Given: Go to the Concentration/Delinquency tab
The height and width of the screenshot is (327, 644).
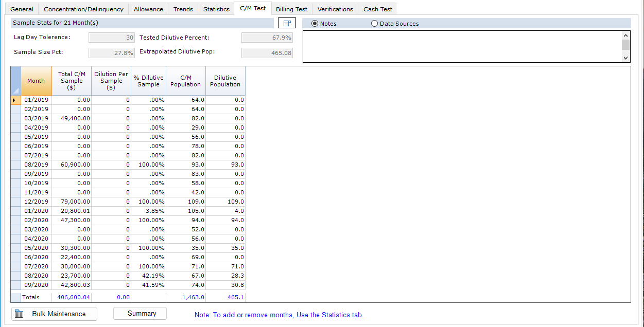Looking at the screenshot, I should pyautogui.click(x=83, y=9).
